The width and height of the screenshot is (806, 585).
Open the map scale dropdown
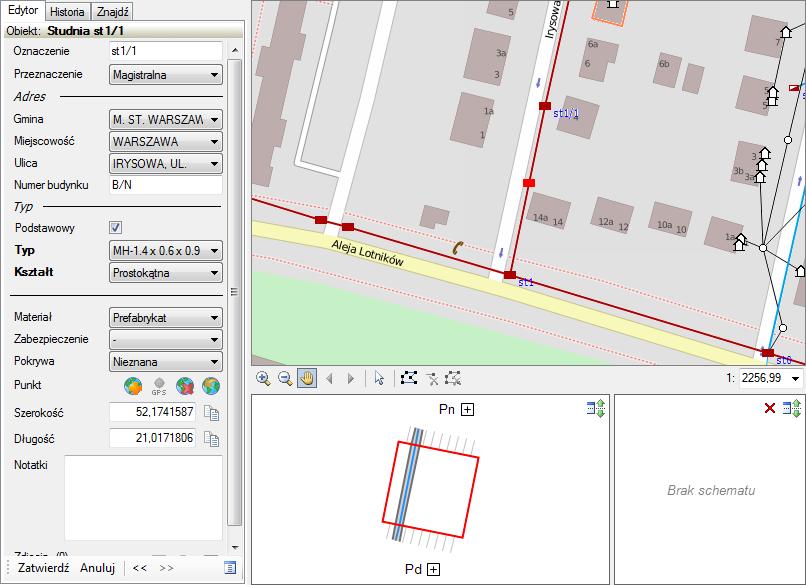coord(796,379)
